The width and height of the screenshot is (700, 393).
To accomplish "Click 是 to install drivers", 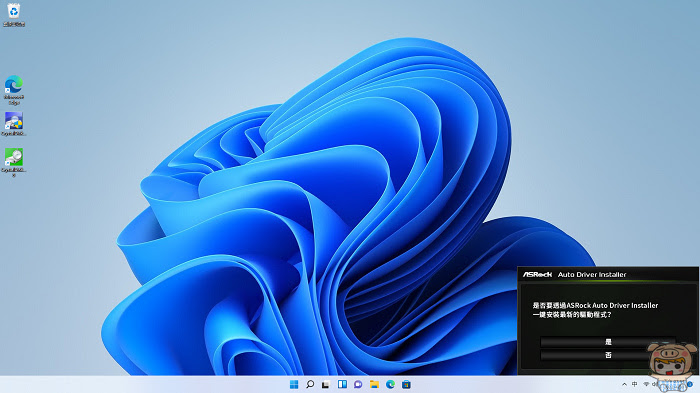I will [x=608, y=342].
